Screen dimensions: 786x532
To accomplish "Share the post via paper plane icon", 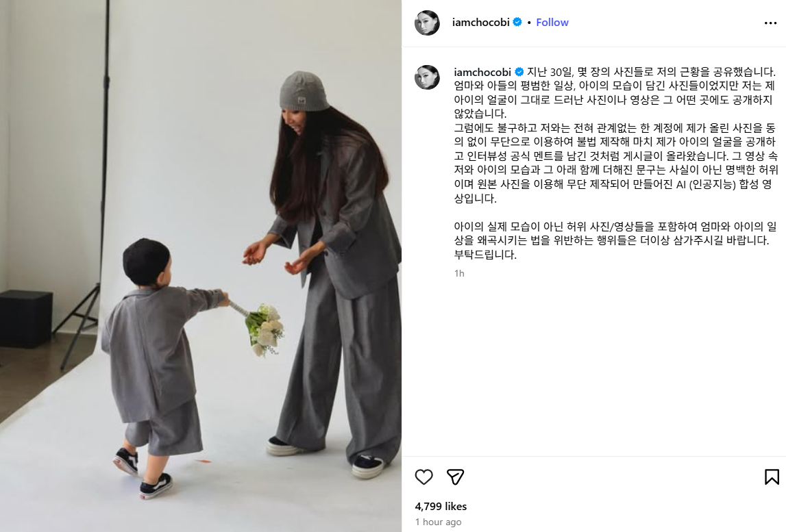I will click(455, 477).
